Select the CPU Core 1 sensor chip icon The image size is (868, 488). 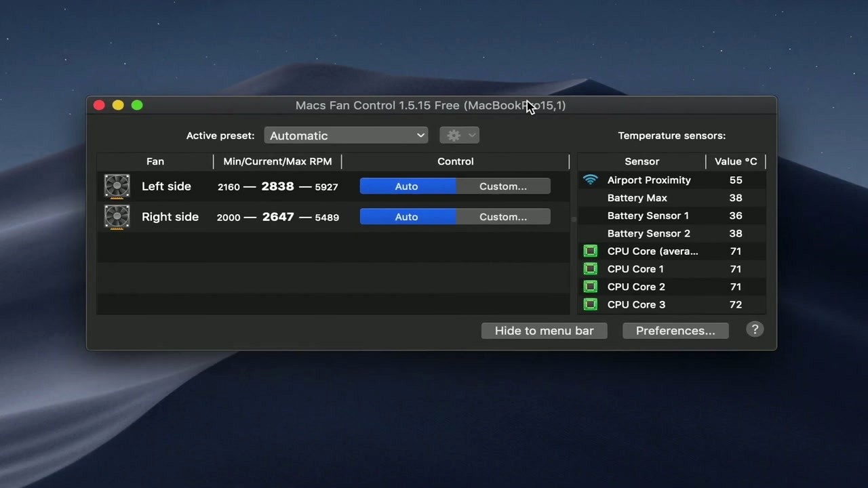pyautogui.click(x=590, y=268)
